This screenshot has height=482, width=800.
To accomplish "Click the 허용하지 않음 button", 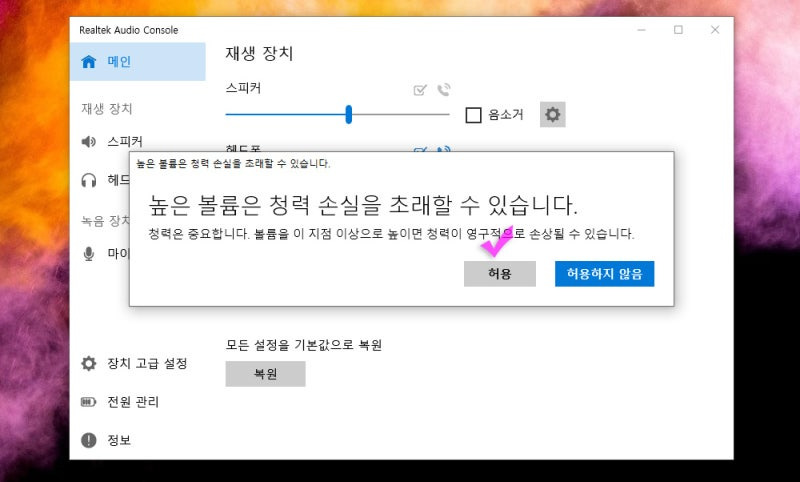I will [x=604, y=274].
